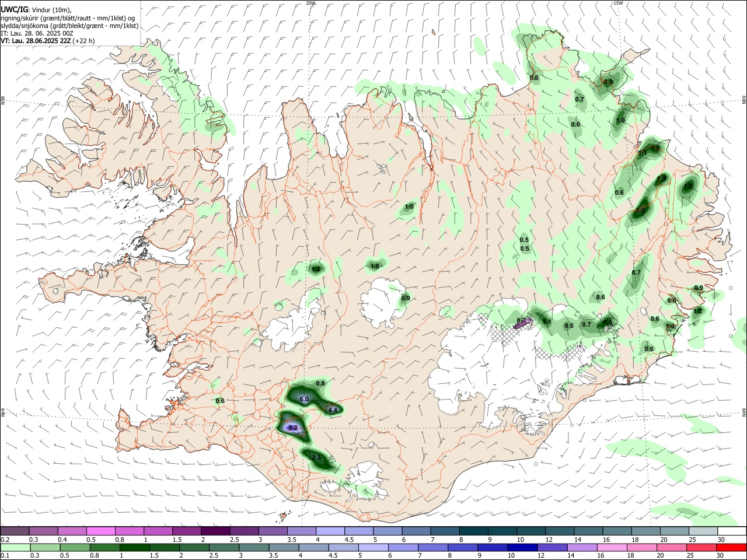Viewport: 747px width, 560px height.
Task: Pick the crimson bottom-row swatch at 25
Action: (701, 547)
